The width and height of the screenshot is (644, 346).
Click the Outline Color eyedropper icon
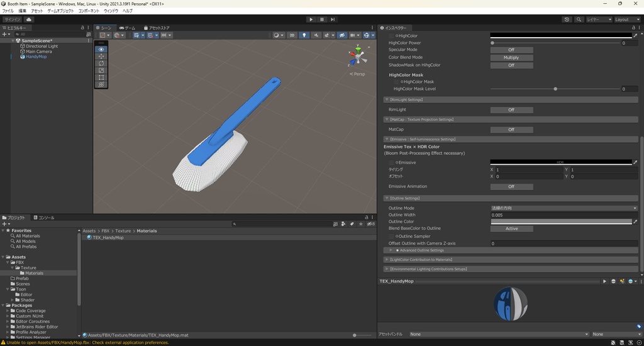(635, 221)
